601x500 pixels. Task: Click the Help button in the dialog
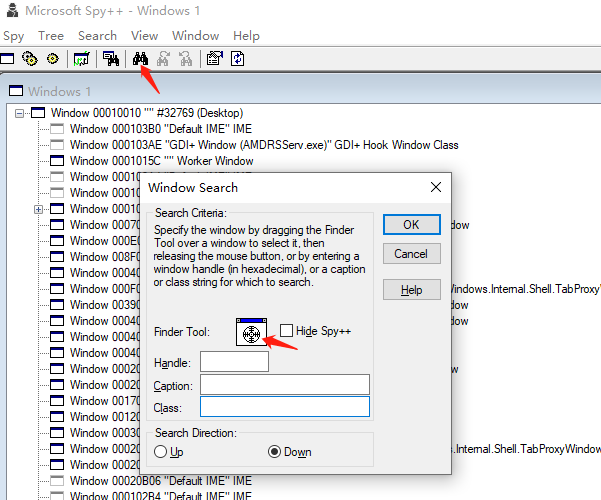coord(412,289)
